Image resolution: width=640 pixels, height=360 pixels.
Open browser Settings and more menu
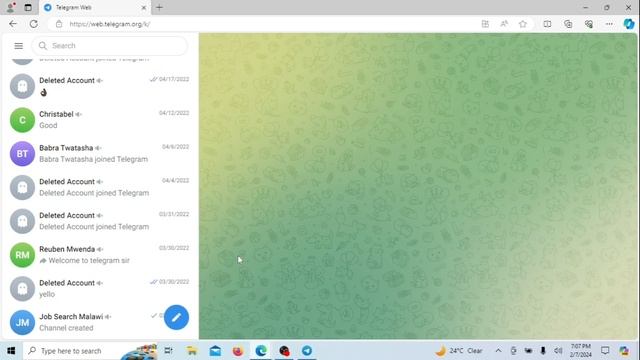(609, 24)
